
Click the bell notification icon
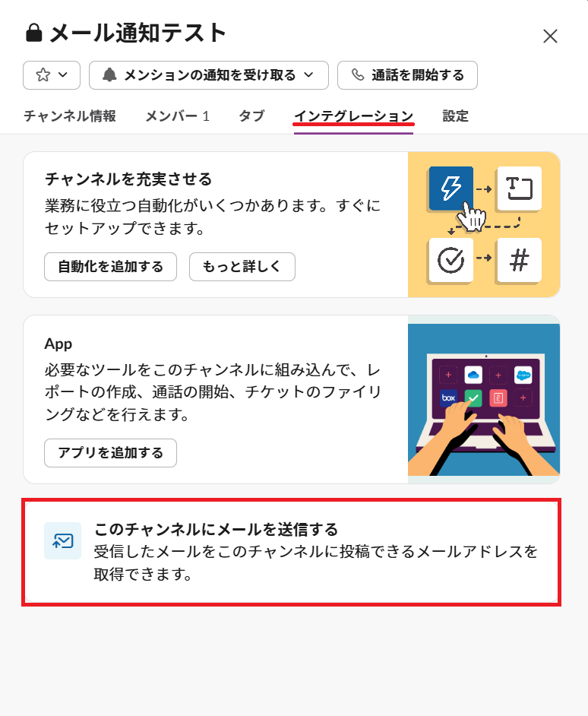[109, 75]
